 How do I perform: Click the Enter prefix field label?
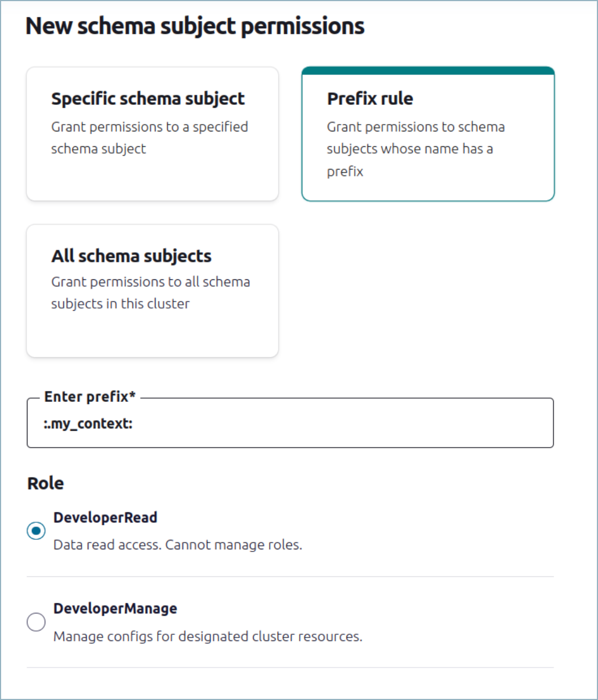[89, 396]
